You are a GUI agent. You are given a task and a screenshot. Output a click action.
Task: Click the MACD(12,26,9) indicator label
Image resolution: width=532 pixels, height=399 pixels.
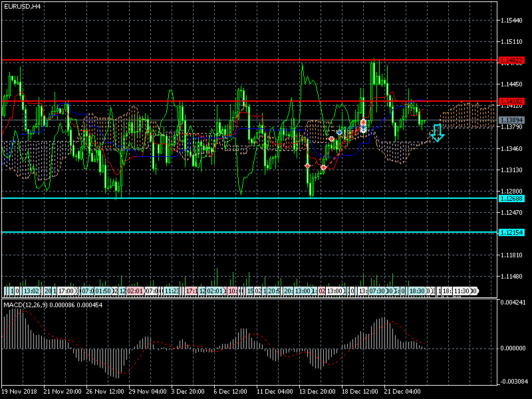point(26,305)
